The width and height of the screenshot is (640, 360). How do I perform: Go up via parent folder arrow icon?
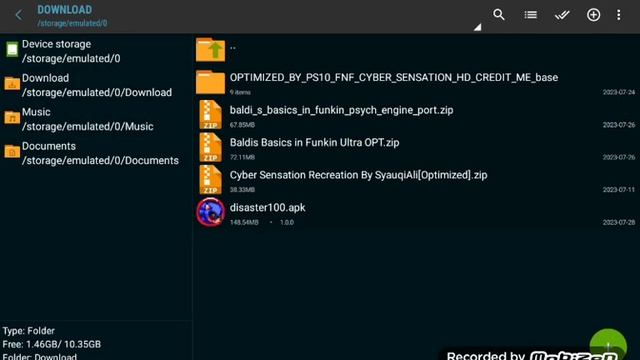click(210, 50)
